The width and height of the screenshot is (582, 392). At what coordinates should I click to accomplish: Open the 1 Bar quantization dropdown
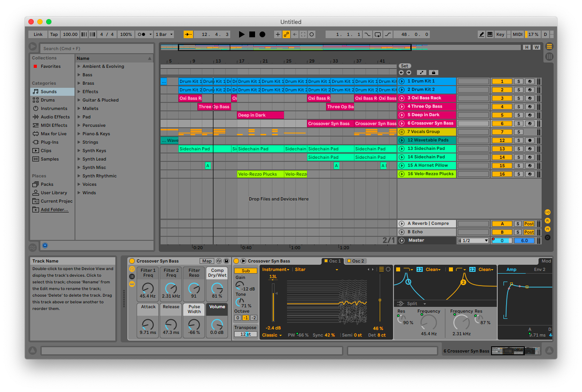point(165,34)
